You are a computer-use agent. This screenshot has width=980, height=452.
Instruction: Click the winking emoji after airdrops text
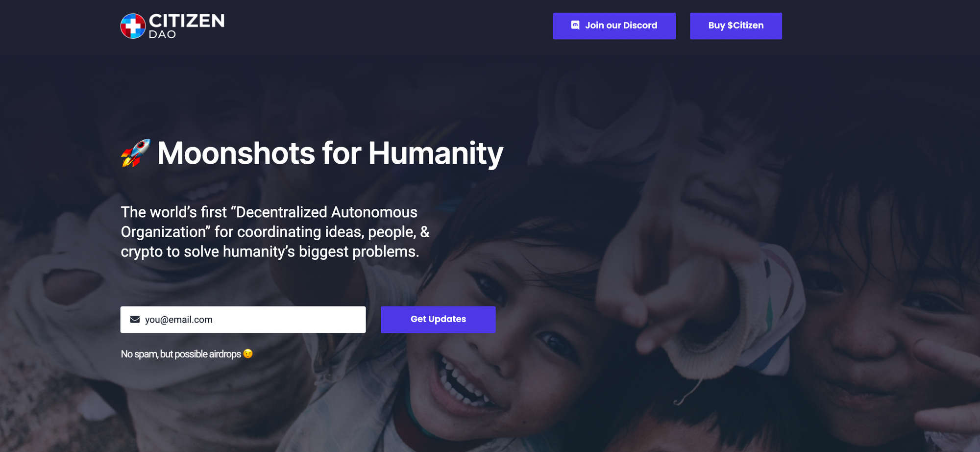pos(248,353)
